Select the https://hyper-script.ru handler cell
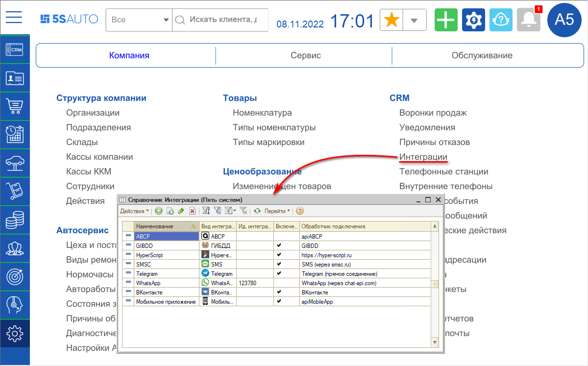This screenshot has width=588, height=366. (365, 255)
